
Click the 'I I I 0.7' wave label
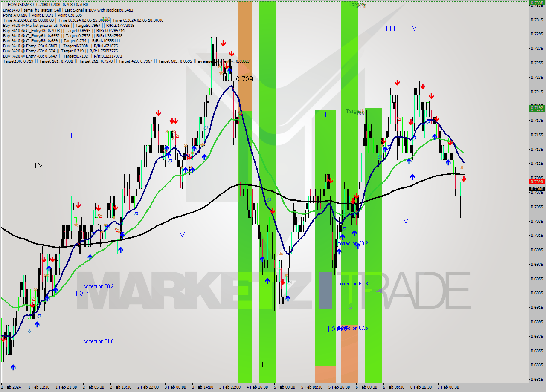coord(78,293)
